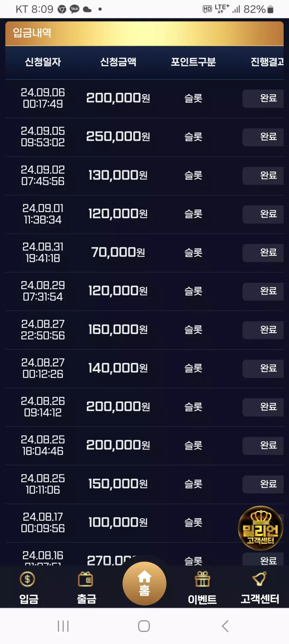The height and width of the screenshot is (644, 289).
Task: Tap the KakaoTalk notification icon in status bar
Action: pyautogui.click(x=74, y=9)
